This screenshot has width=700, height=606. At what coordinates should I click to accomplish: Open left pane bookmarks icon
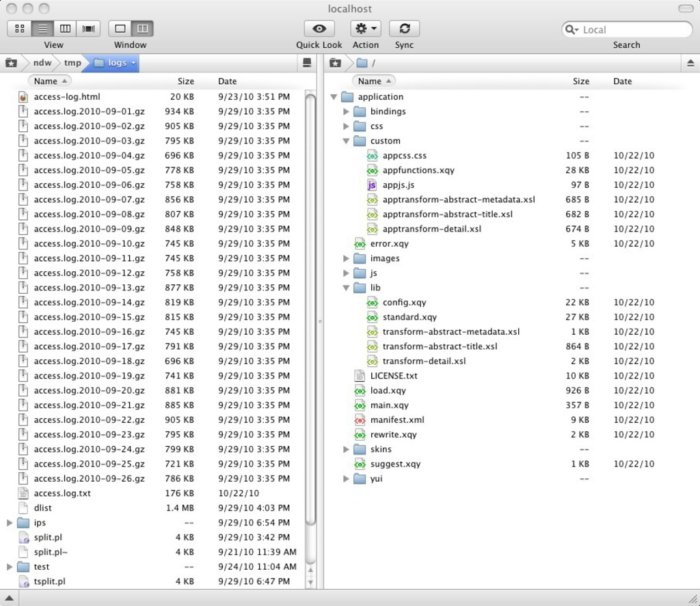11,63
